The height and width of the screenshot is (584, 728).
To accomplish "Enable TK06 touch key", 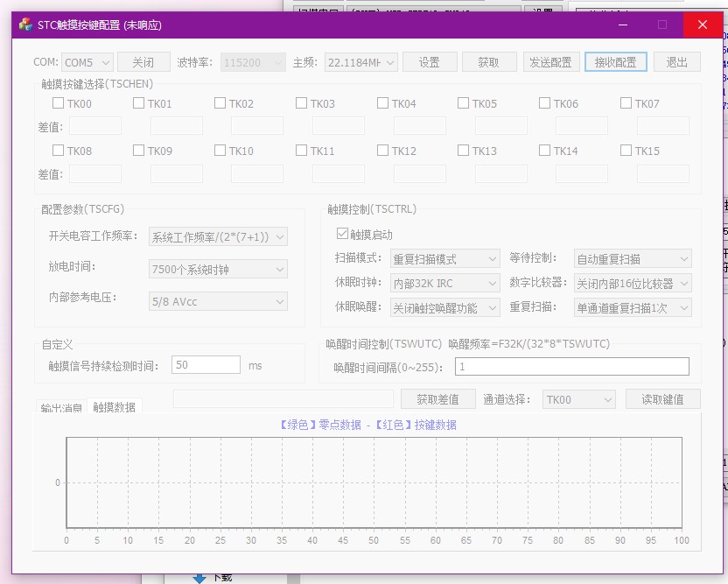I will click(x=544, y=102).
